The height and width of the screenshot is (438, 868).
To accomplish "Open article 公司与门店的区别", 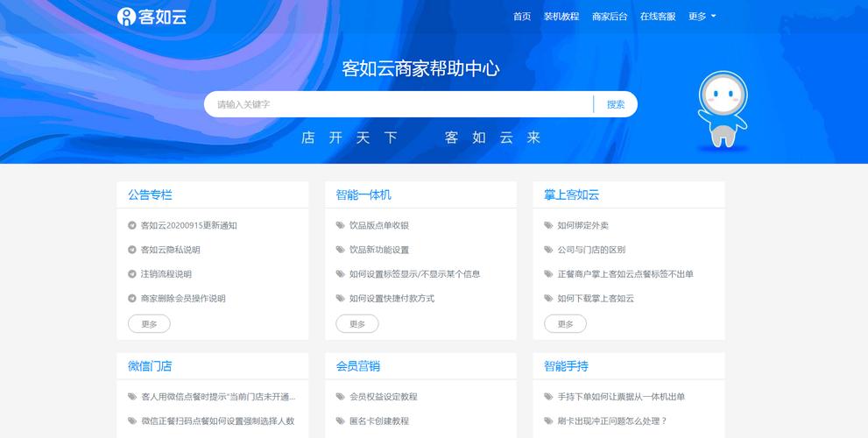I will [592, 250].
